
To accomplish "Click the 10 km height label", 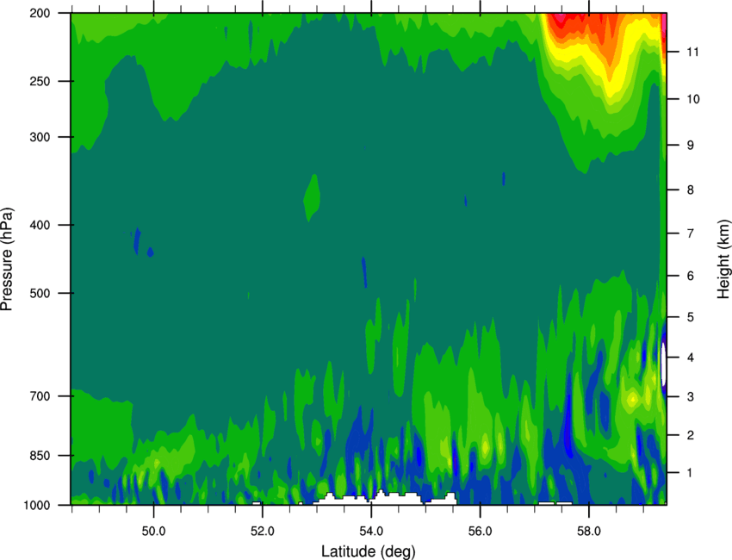I will 692,99.
